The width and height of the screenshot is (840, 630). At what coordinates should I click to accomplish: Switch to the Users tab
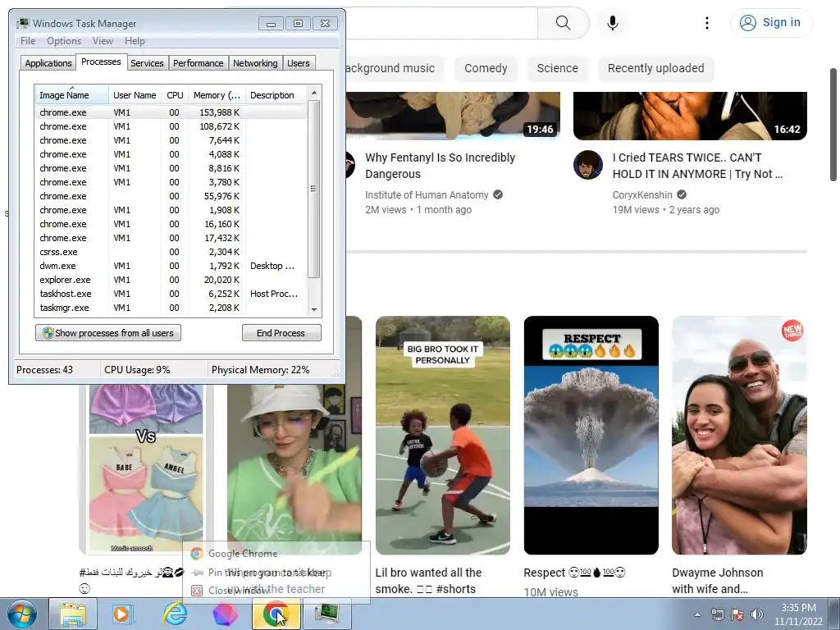click(299, 62)
